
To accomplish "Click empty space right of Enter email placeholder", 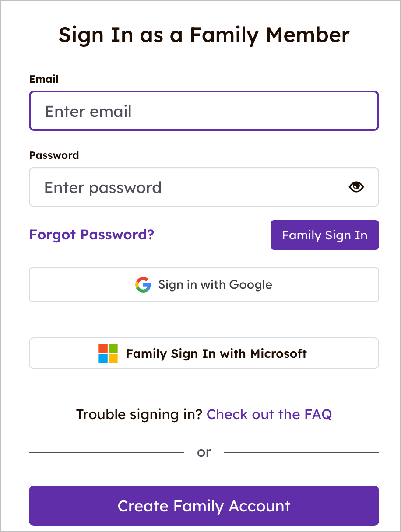I will (263, 111).
